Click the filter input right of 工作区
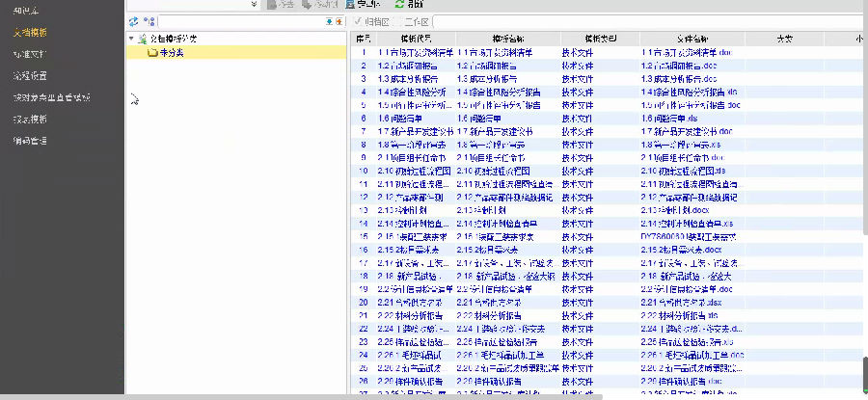 pyautogui.click(x=649, y=22)
